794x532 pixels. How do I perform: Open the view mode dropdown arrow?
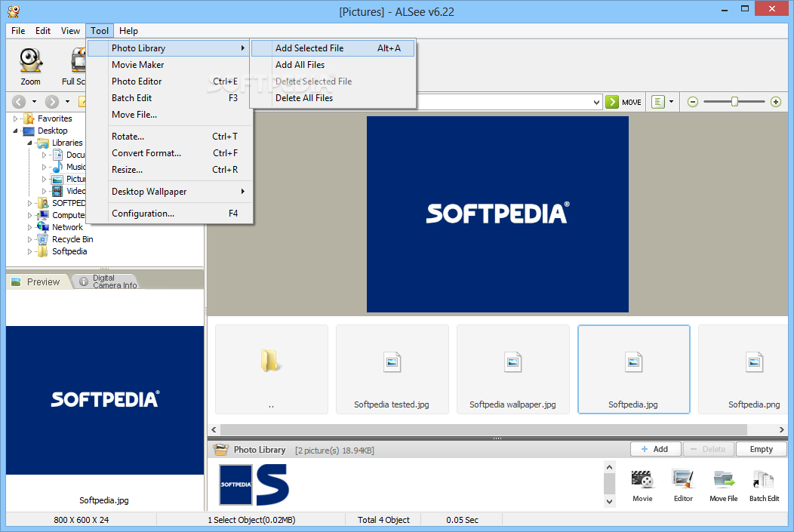pyautogui.click(x=671, y=102)
